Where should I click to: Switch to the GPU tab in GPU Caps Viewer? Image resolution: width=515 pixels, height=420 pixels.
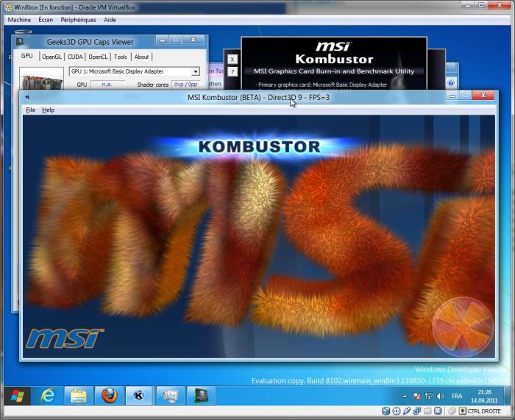click(x=27, y=56)
